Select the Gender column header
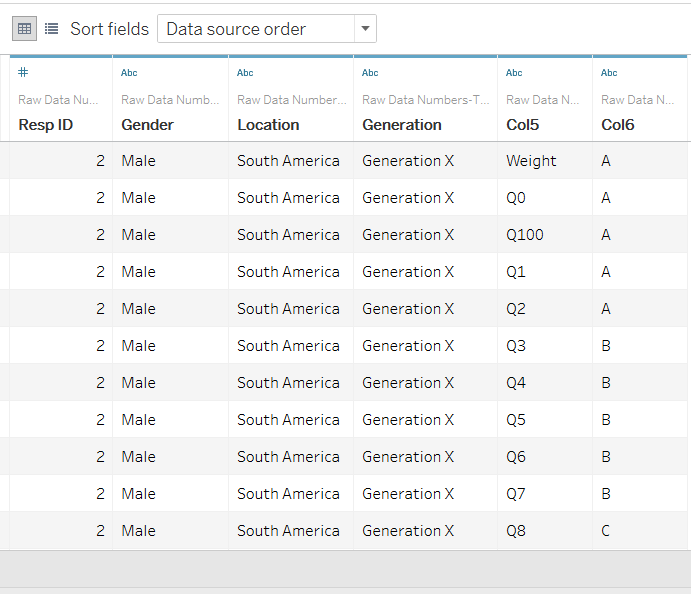691x594 pixels. pos(147,125)
